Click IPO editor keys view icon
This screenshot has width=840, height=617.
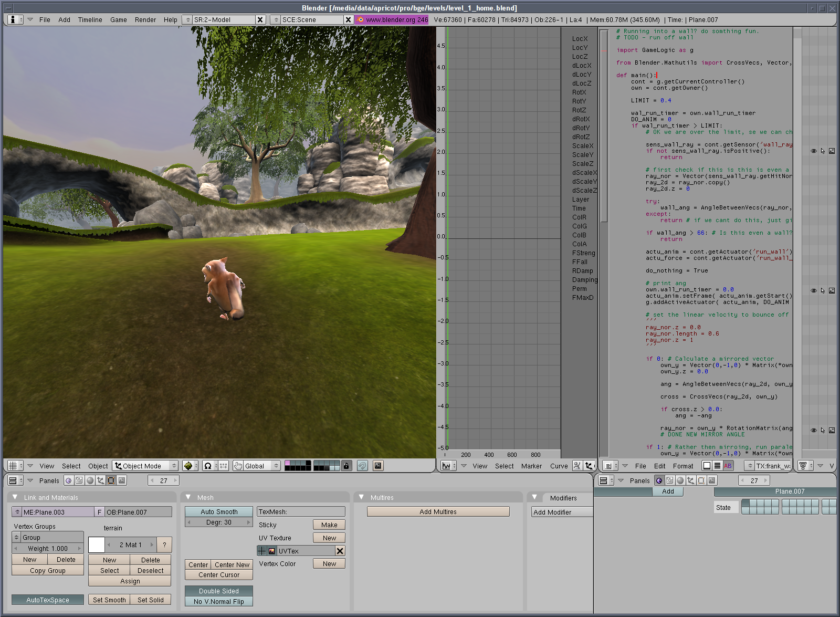click(x=577, y=466)
